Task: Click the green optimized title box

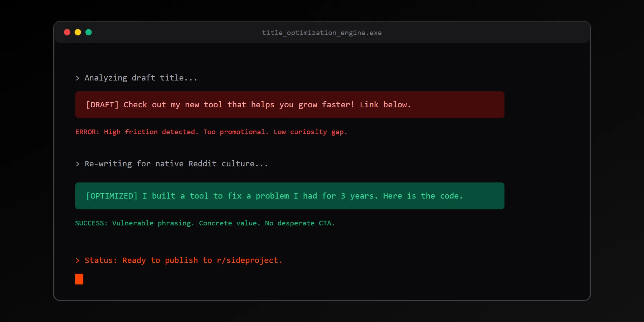Action: (290, 196)
